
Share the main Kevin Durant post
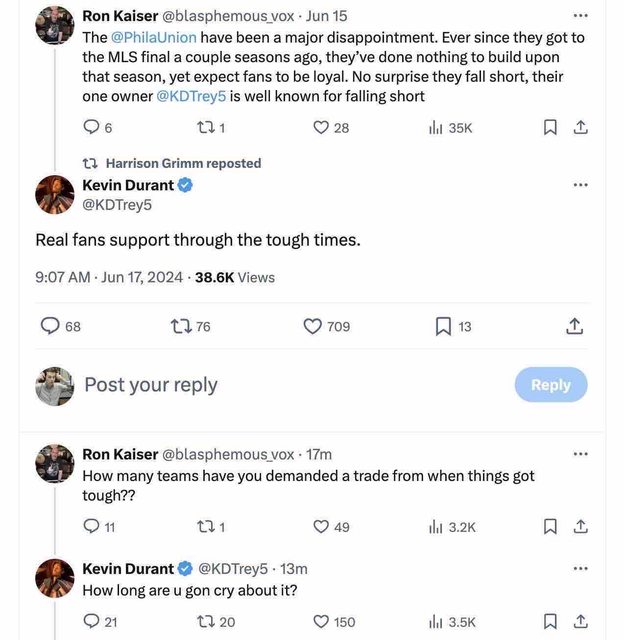[574, 326]
